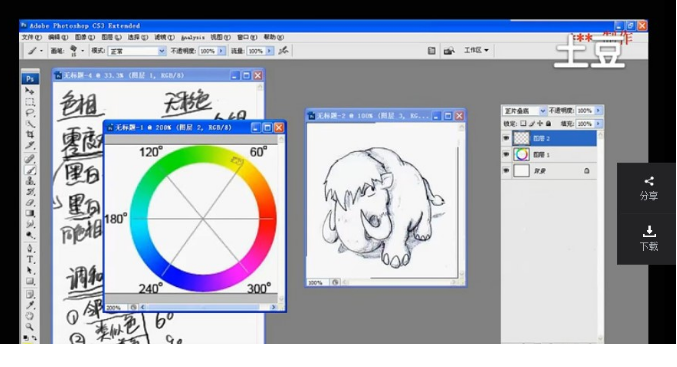This screenshot has height=367, width=677.
Task: Select the Rectangle shape tool
Action: tap(29, 281)
